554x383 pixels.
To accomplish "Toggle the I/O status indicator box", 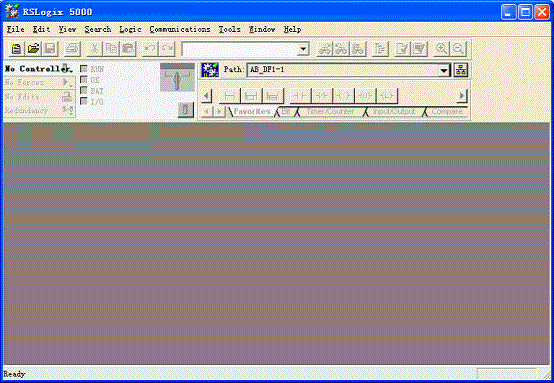I will pos(84,102).
